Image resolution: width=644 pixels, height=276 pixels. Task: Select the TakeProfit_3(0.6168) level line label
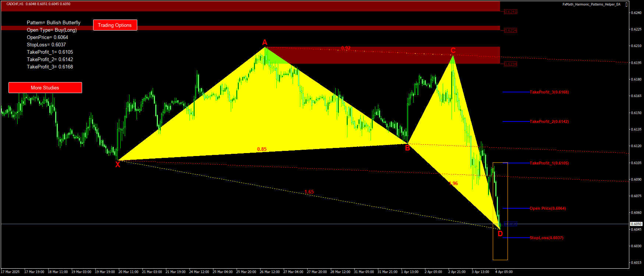click(549, 92)
